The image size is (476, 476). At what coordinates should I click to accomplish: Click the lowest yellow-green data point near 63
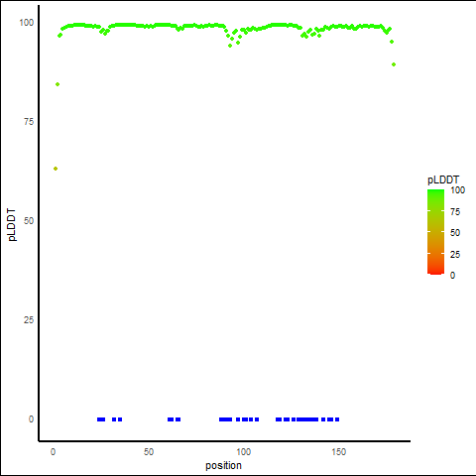coord(56,169)
